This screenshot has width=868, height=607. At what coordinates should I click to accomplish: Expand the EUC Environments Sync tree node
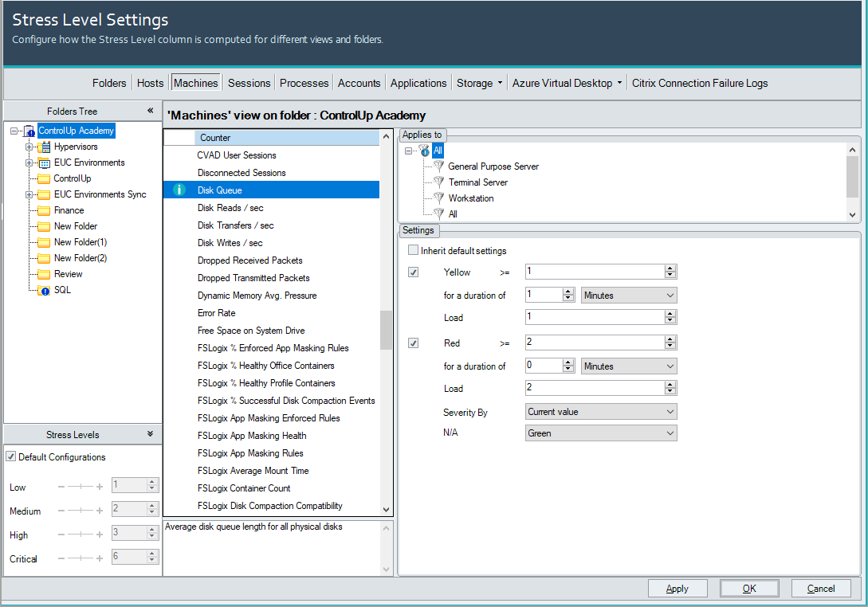click(29, 194)
